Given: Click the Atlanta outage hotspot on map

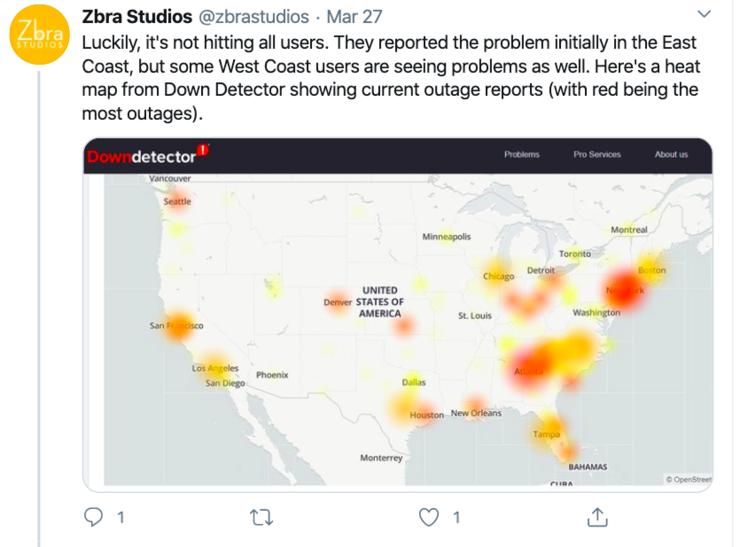Looking at the screenshot, I should pos(530,365).
